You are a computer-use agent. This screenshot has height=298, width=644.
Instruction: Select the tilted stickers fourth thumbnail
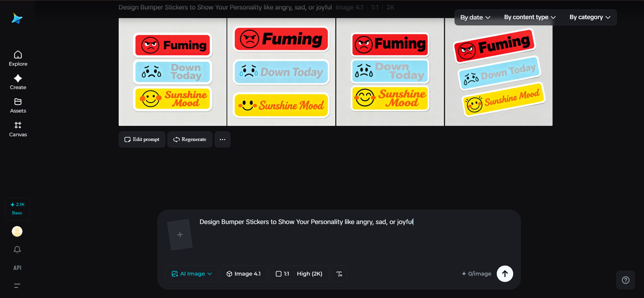coord(499,72)
